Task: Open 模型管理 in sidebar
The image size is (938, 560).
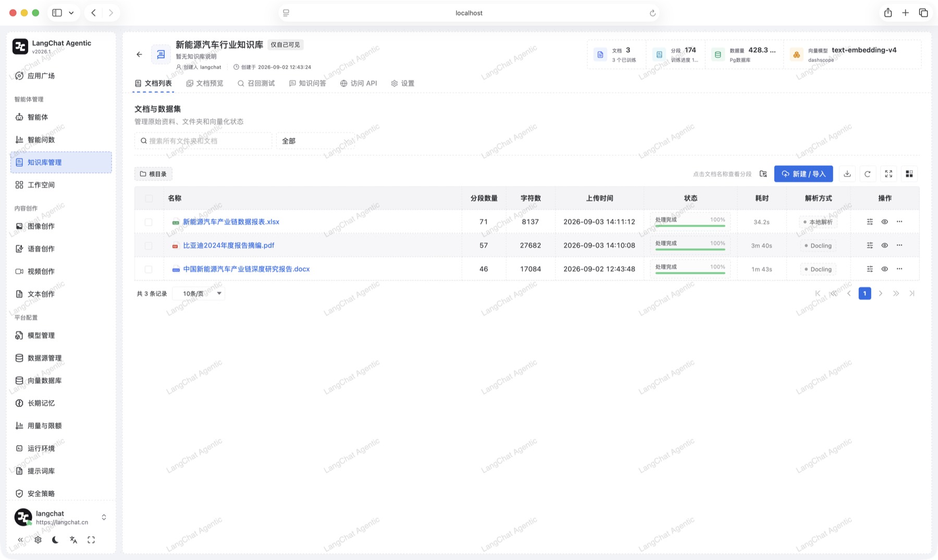Action: point(61,335)
